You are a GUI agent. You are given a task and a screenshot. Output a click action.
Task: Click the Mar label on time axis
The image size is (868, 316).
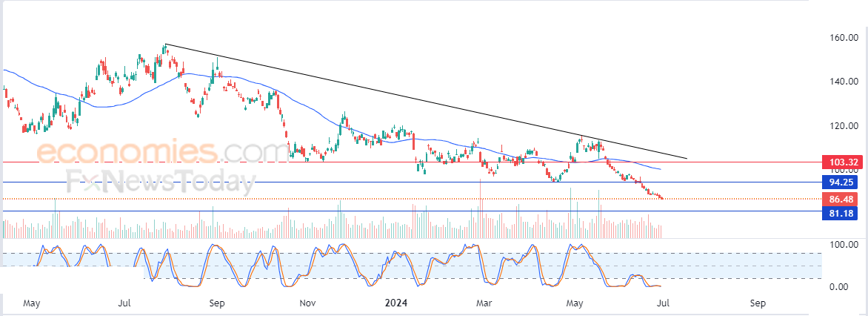click(484, 303)
